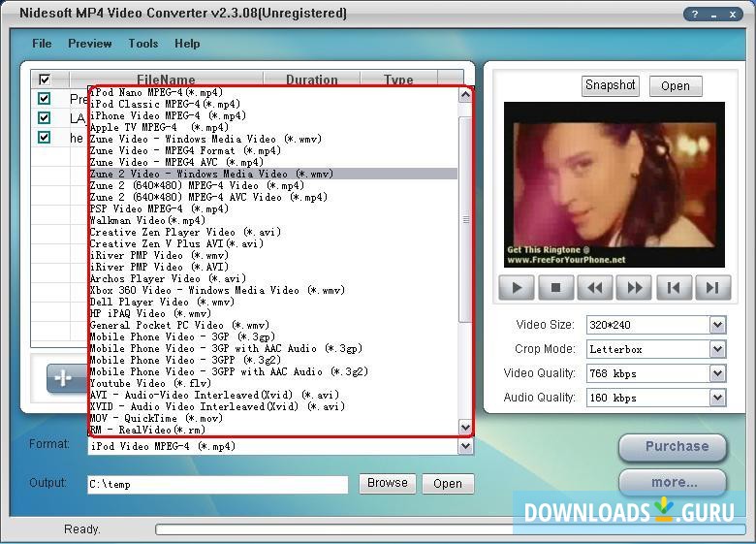Image resolution: width=756 pixels, height=544 pixels.
Task: Click the Snapshot button
Action: tap(610, 86)
